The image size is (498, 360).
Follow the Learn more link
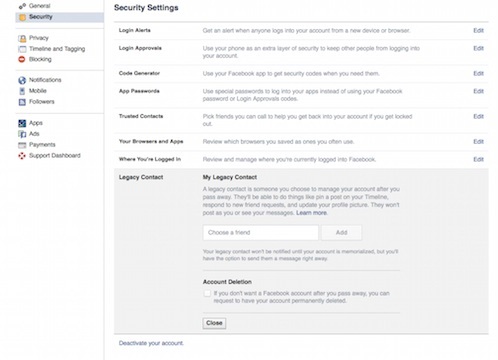point(311,213)
